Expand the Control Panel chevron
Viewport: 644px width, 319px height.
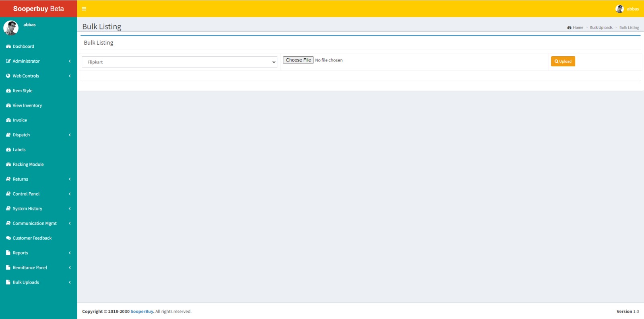coord(70,194)
